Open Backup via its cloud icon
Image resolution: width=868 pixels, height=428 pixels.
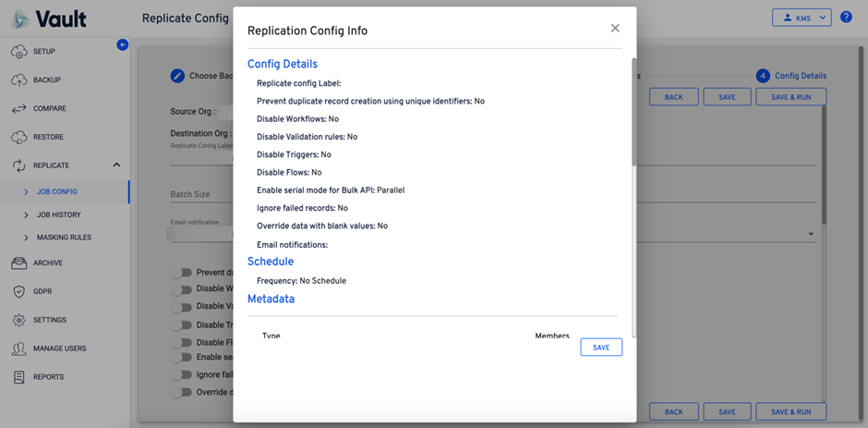coord(18,80)
